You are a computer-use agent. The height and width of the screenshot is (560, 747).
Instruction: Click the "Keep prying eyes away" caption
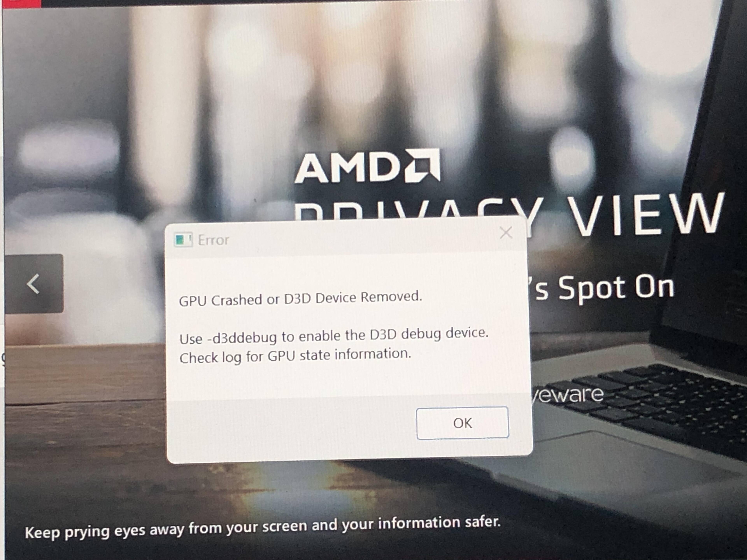pos(262,527)
